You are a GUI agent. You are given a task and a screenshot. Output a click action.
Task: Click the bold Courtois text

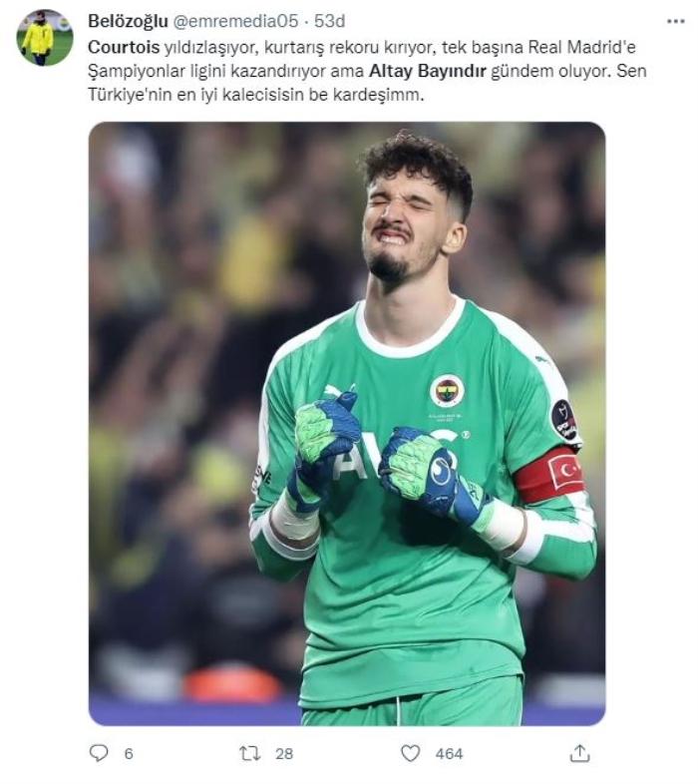(x=124, y=47)
